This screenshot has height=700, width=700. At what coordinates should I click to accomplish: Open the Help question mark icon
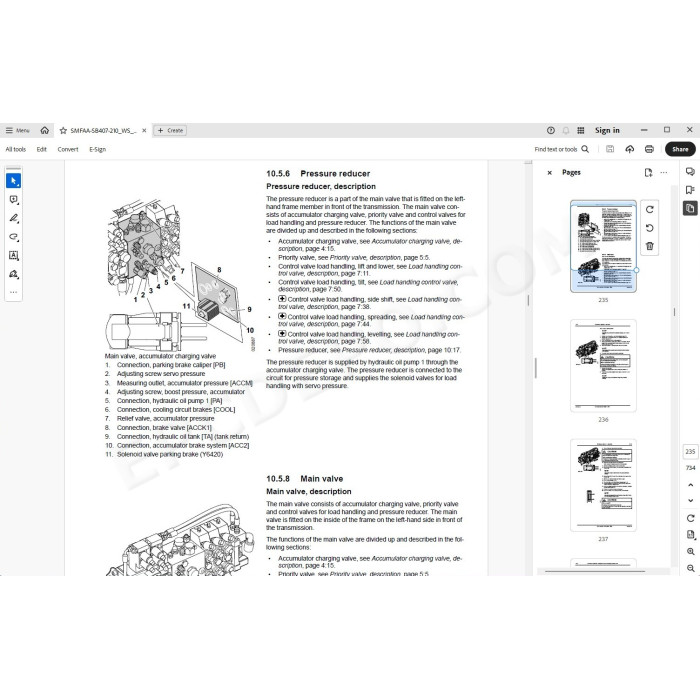pyautogui.click(x=551, y=130)
